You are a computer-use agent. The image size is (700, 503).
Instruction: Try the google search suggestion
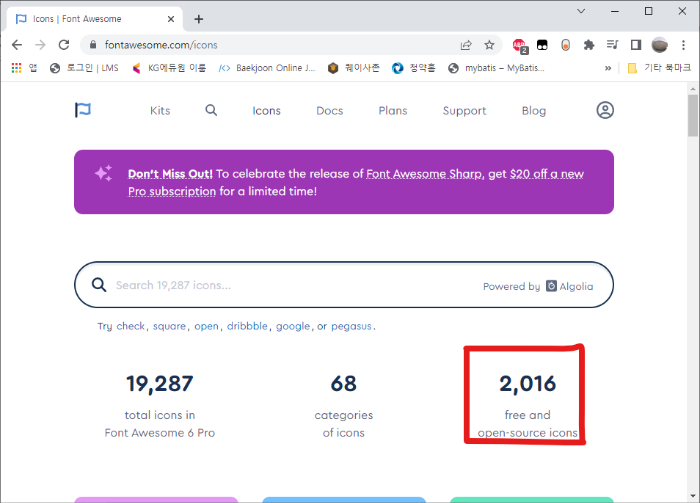point(293,326)
